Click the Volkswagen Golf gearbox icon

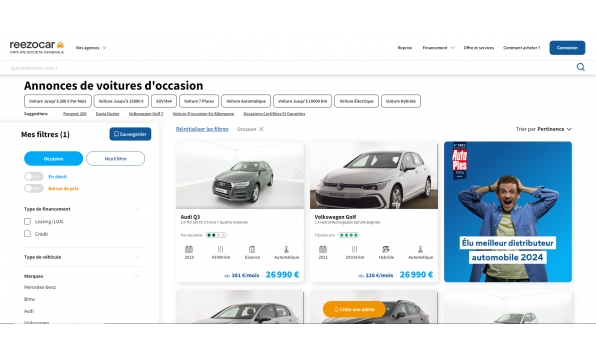coord(420,249)
